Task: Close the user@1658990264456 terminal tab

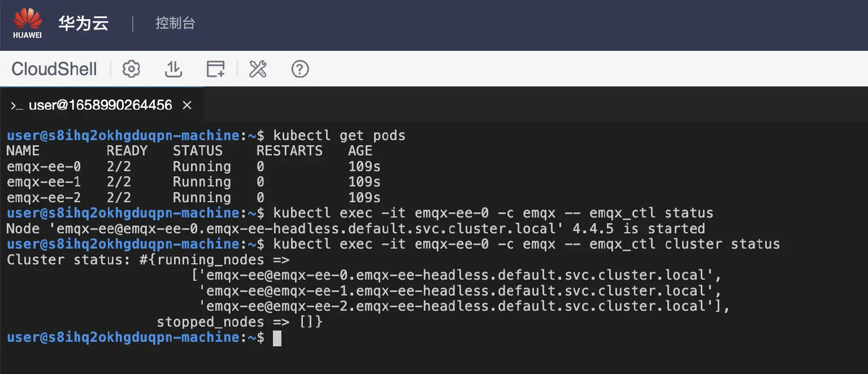Action: coord(187,106)
